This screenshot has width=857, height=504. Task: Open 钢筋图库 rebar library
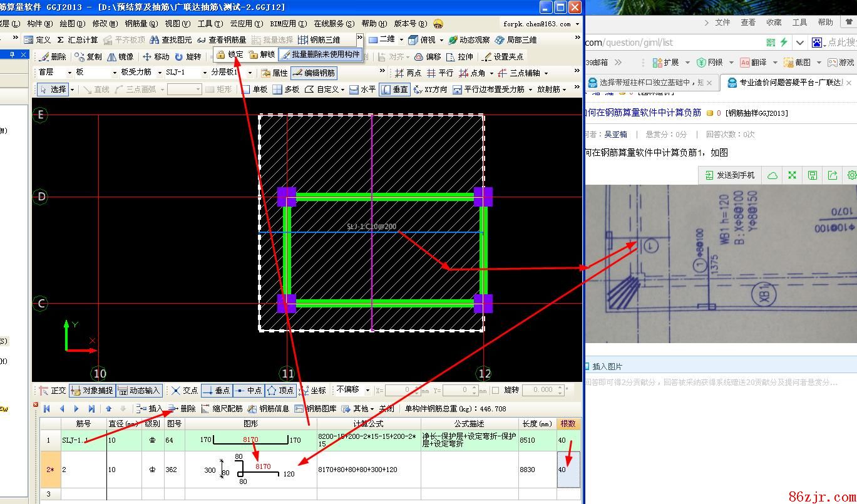(316, 408)
